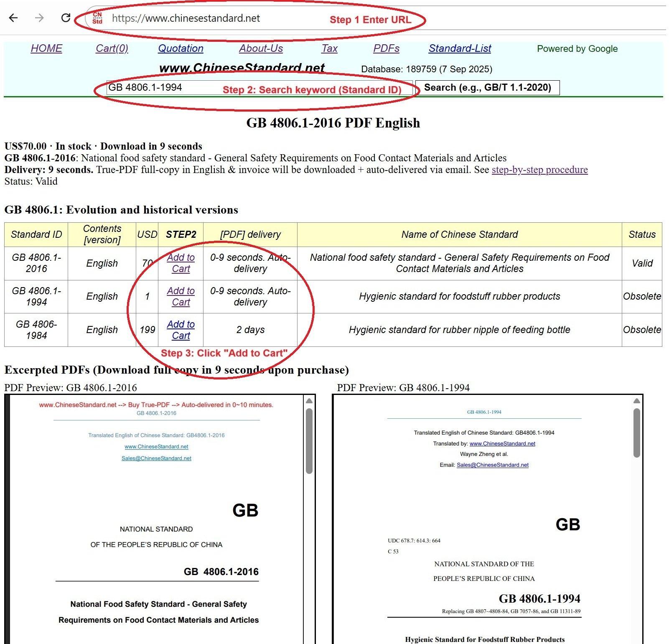669x644 pixels.
Task: Click the Search (e.g., GB/T 1.1-2020) button
Action: pos(487,88)
